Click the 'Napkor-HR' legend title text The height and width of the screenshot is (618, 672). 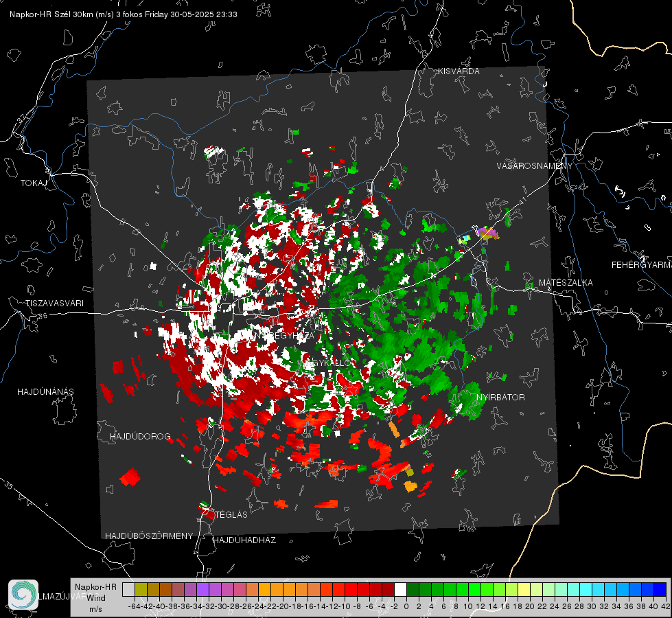[95, 587]
